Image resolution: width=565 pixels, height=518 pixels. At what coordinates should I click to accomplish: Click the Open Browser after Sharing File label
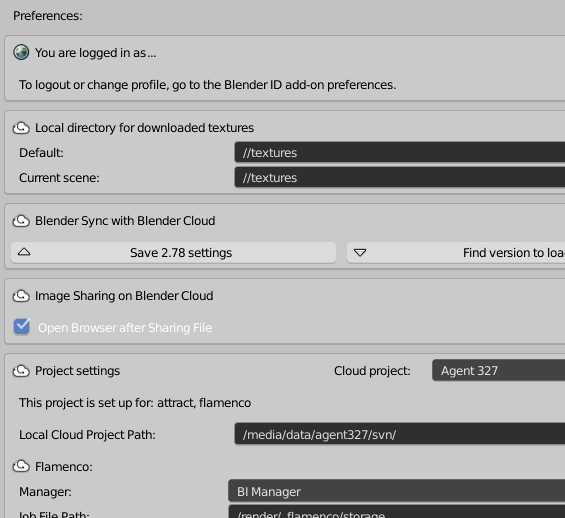pyautogui.click(x=125, y=328)
